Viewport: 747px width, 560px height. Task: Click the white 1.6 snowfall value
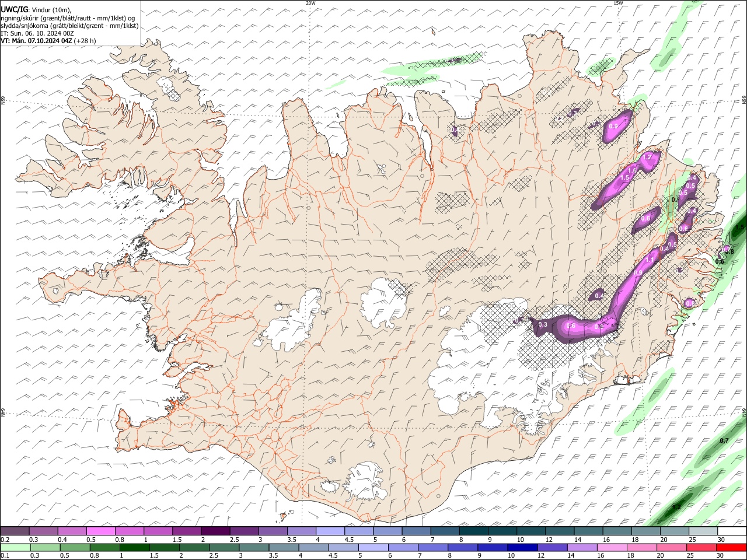(632, 170)
